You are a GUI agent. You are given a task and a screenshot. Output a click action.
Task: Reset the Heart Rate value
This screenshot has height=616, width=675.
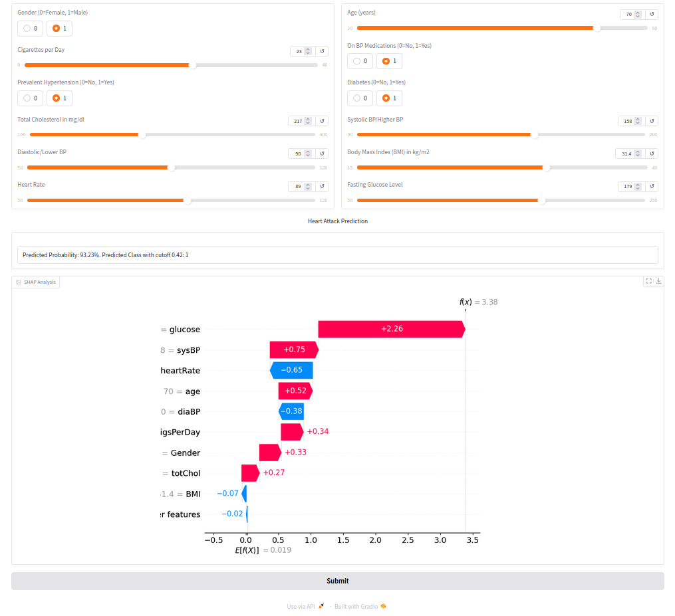point(323,187)
